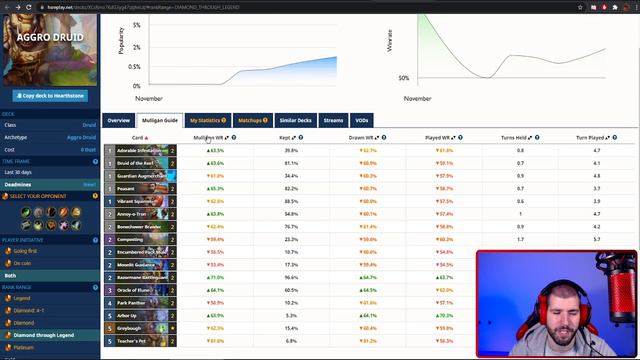Screen dimensions: 640x360
Task: Open Drawn WR column info icon
Action: (x=384, y=138)
